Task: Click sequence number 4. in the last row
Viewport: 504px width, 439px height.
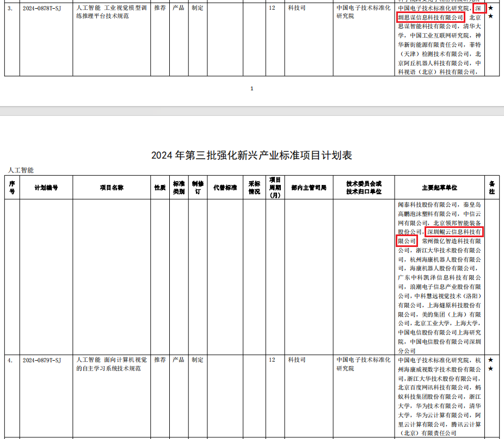Action: point(10,360)
